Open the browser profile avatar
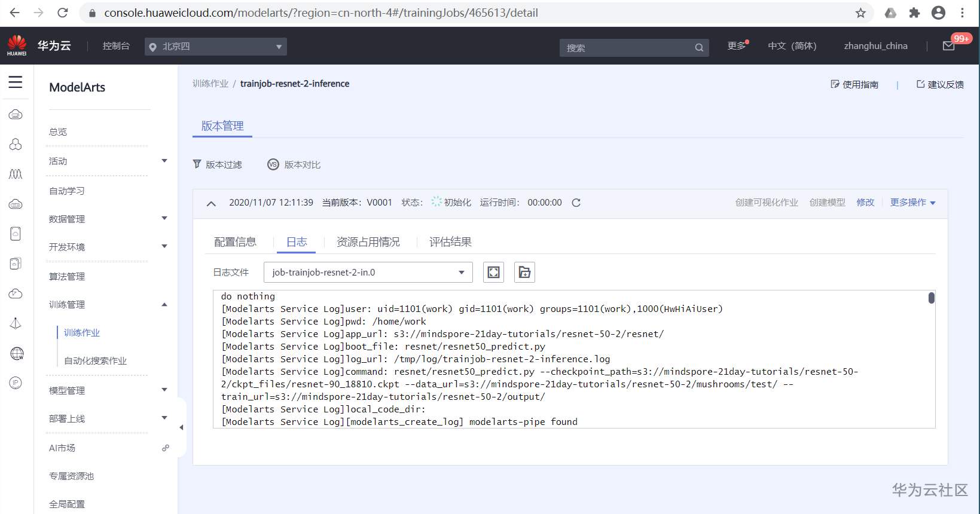The height and width of the screenshot is (514, 980). pos(938,13)
